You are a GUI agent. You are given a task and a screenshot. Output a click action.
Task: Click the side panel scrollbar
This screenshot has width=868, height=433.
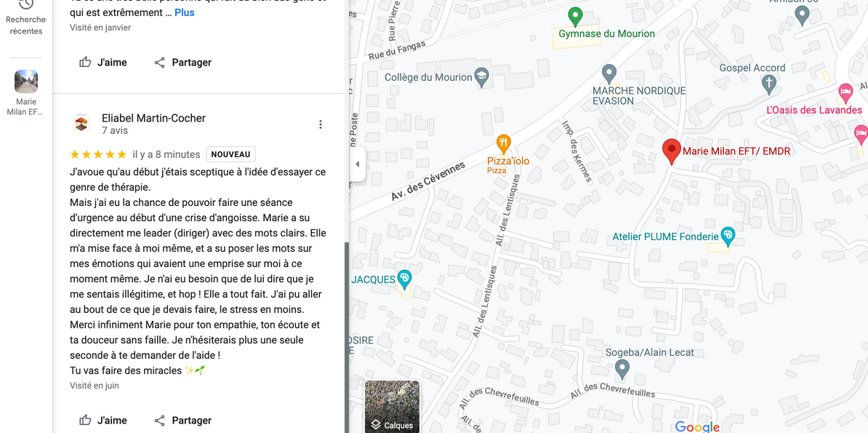[x=347, y=337]
